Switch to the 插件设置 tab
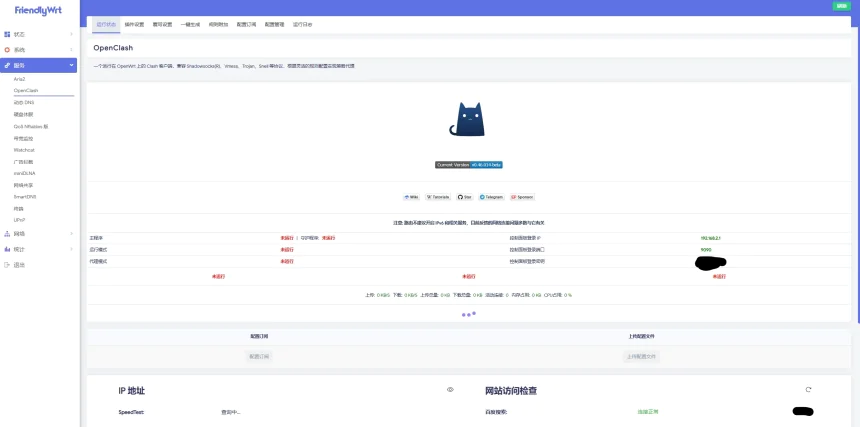 point(134,23)
